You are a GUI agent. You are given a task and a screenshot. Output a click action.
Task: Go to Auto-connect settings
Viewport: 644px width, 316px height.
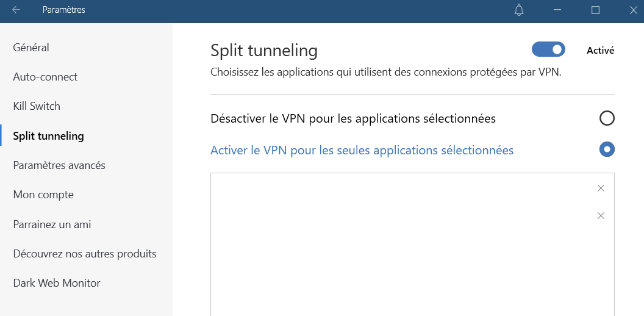click(45, 77)
